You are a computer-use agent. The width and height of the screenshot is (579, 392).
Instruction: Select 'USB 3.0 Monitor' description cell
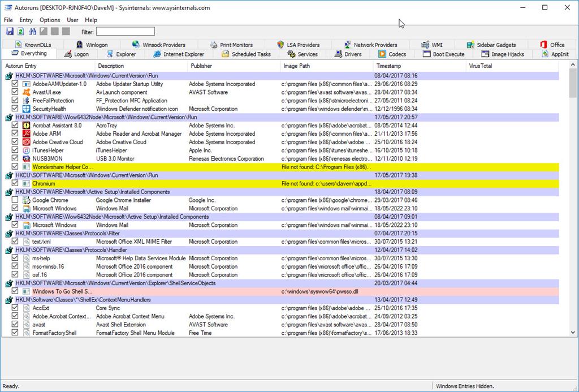point(115,158)
